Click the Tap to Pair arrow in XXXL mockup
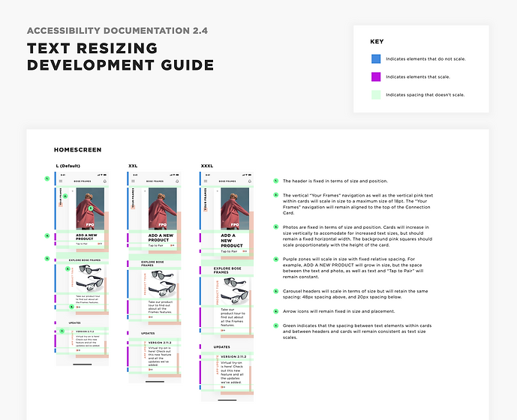517x420 pixels. click(245, 251)
